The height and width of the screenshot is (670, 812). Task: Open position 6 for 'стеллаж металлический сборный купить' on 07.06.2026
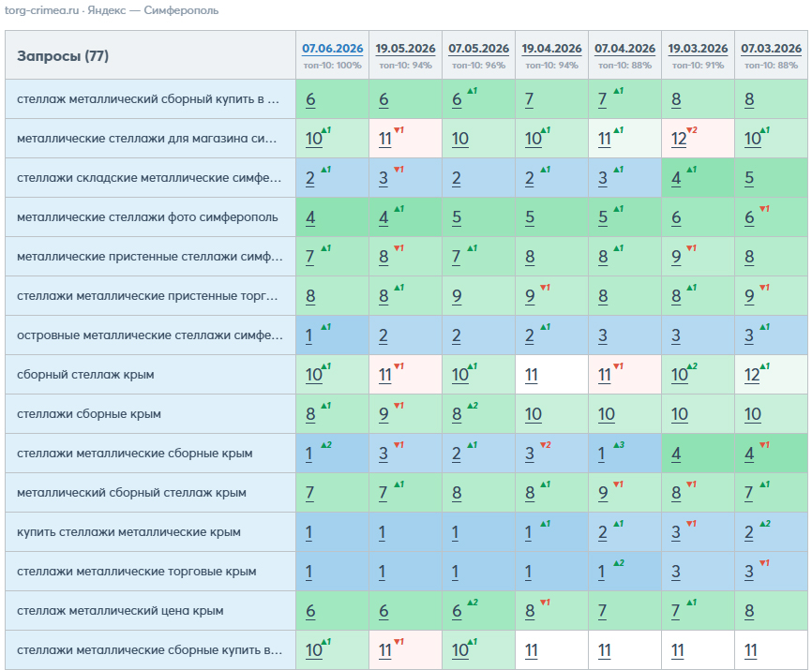click(310, 99)
